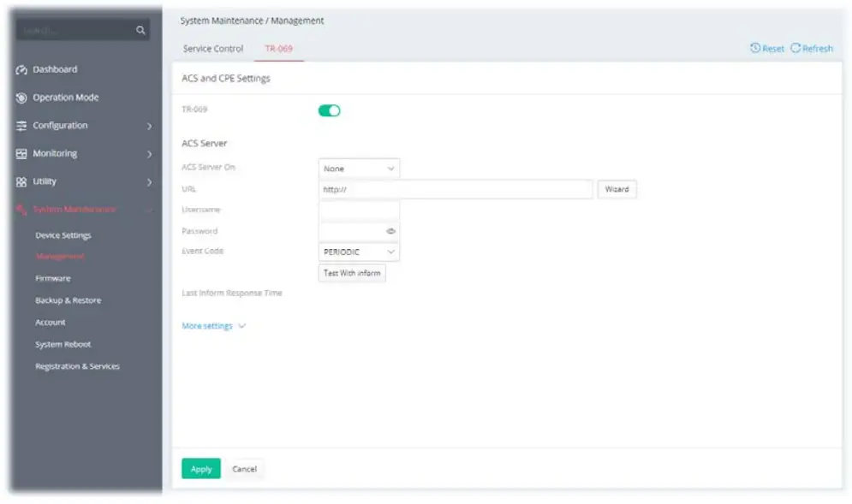Click the Reset icon at top right
This screenshot has height=504, width=852.
[x=755, y=49]
